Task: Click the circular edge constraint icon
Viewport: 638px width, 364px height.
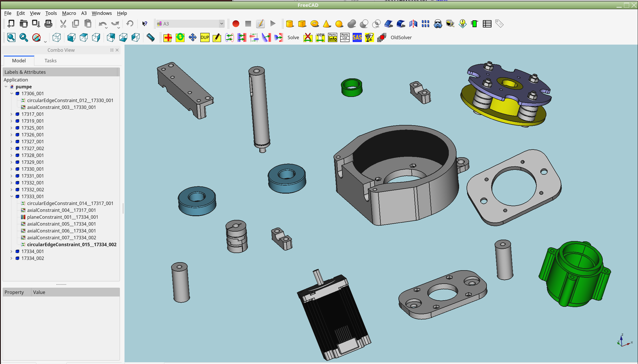Action: click(x=230, y=37)
